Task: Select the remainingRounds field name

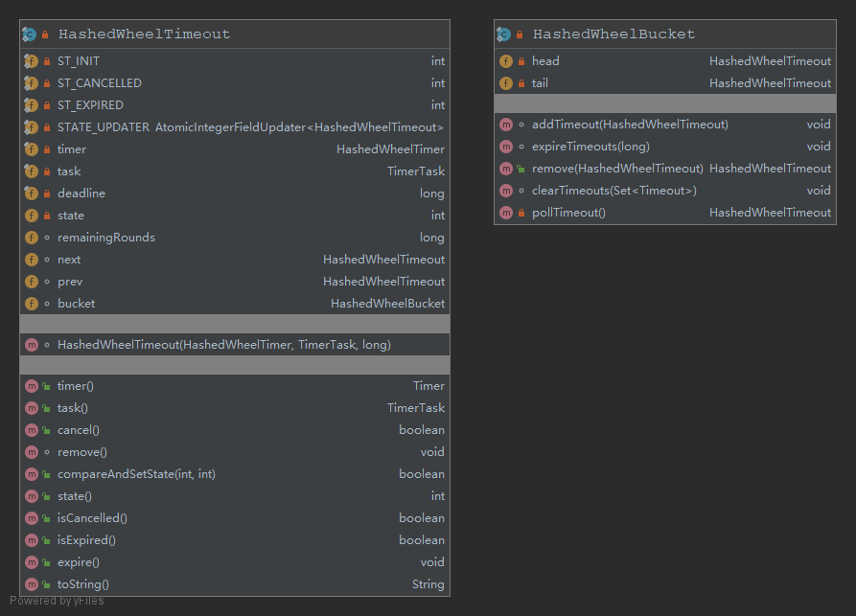Action: [106, 238]
